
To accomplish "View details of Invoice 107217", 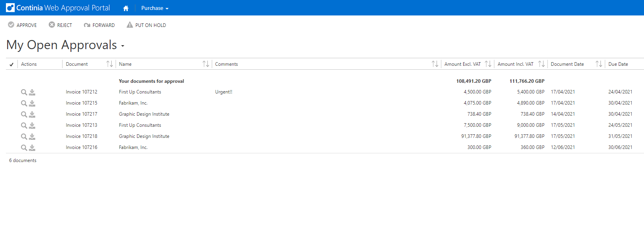I will pos(24,114).
